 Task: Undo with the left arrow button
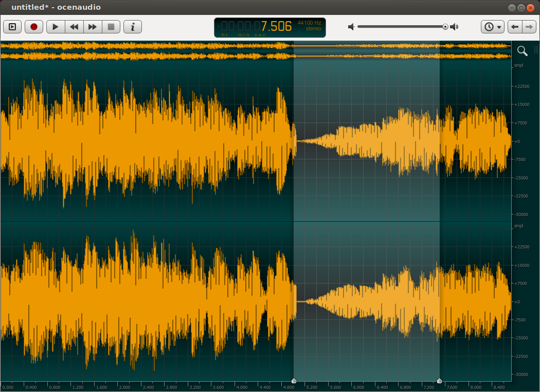pos(515,27)
